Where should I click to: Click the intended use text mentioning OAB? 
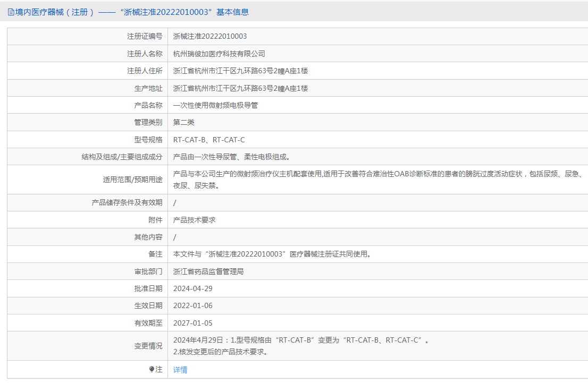(x=378, y=180)
